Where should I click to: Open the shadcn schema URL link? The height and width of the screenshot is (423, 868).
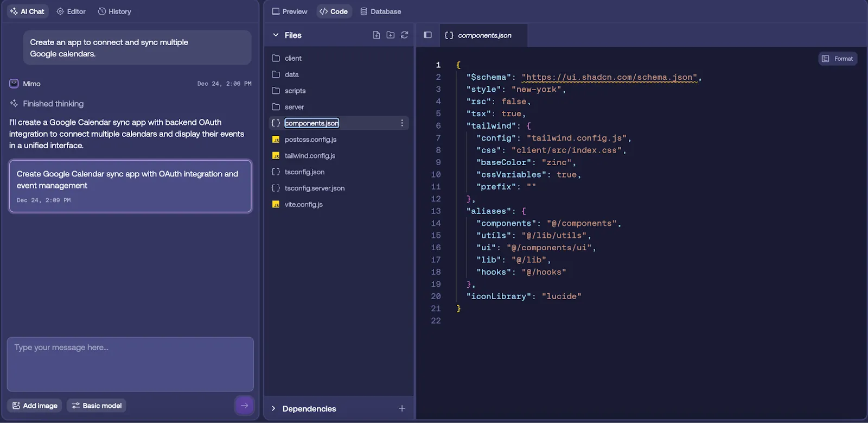point(609,77)
